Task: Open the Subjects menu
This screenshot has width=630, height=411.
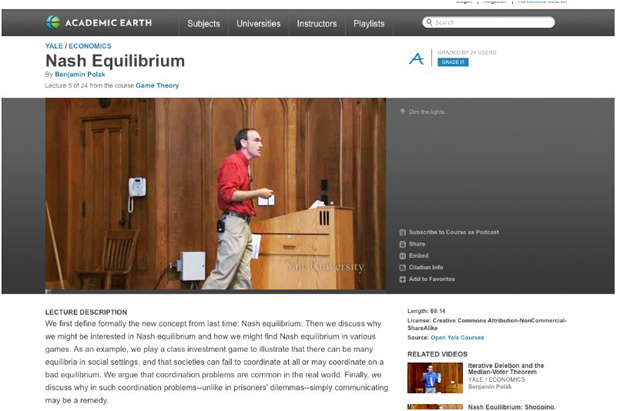Action: coord(203,24)
